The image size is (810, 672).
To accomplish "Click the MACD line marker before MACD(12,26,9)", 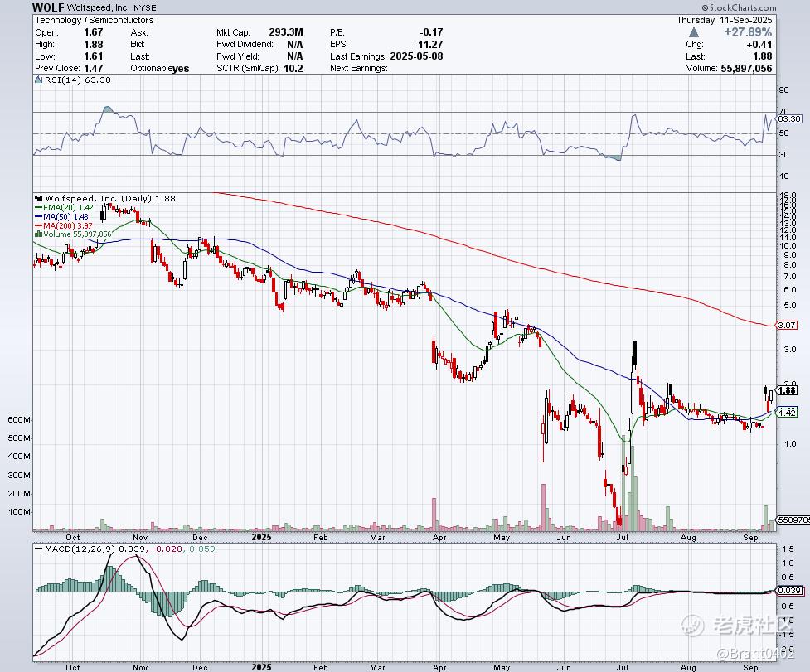I will tap(39, 549).
